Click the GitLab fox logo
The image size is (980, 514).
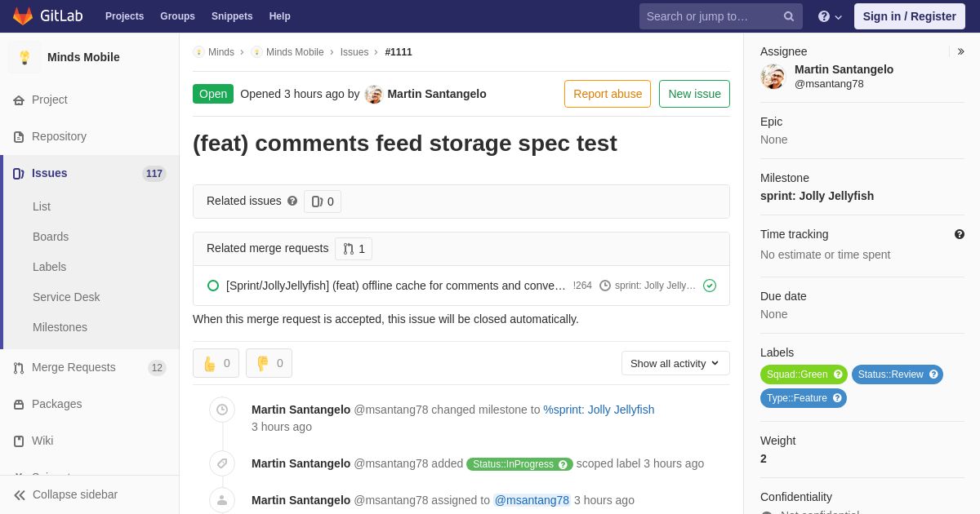[x=23, y=16]
